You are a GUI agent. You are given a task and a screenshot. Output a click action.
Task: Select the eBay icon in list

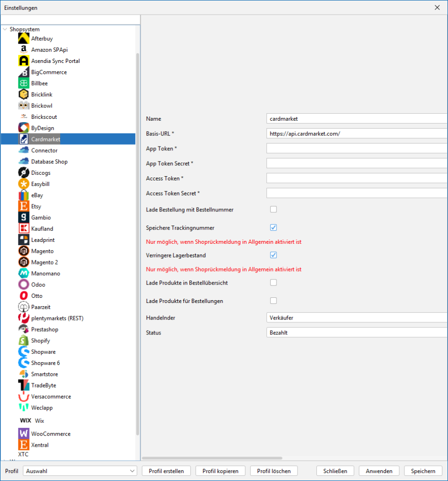24,195
